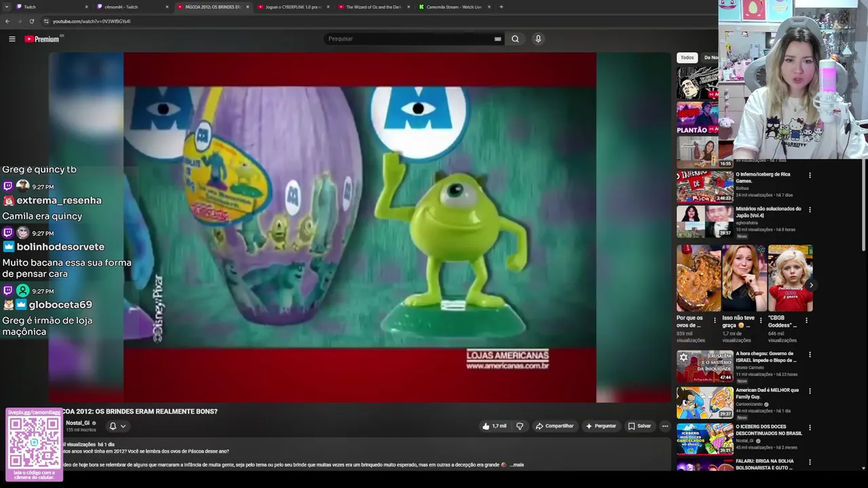
Task: Close the Camomila Stream tab
Action: point(489,7)
